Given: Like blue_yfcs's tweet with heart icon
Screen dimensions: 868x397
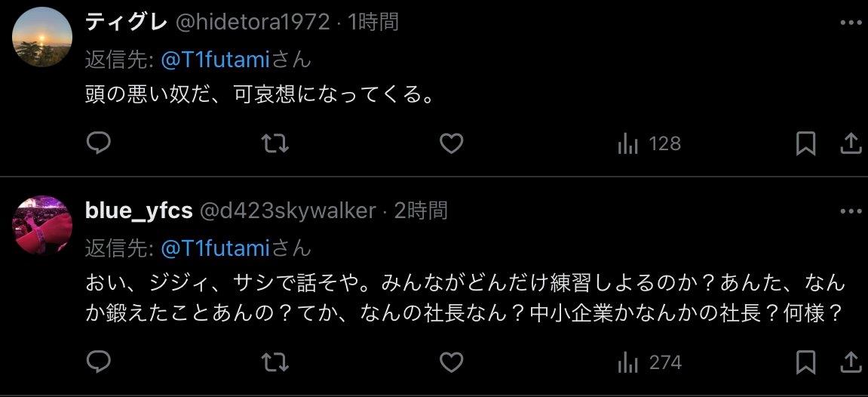Looking at the screenshot, I should pyautogui.click(x=451, y=363).
